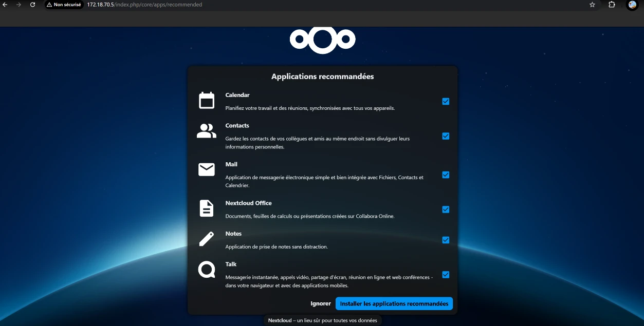644x326 pixels.
Task: Click the 'Notes' app title
Action: click(233, 234)
